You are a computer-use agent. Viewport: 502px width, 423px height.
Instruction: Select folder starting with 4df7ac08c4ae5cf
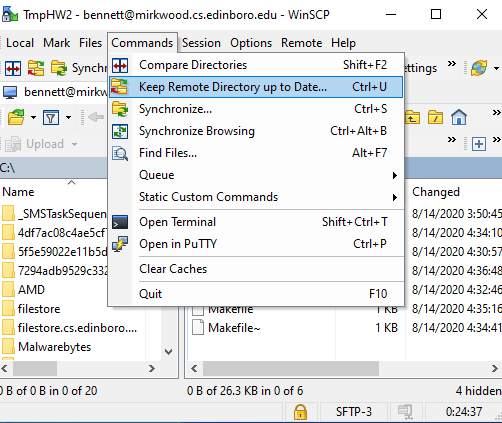(x=54, y=233)
